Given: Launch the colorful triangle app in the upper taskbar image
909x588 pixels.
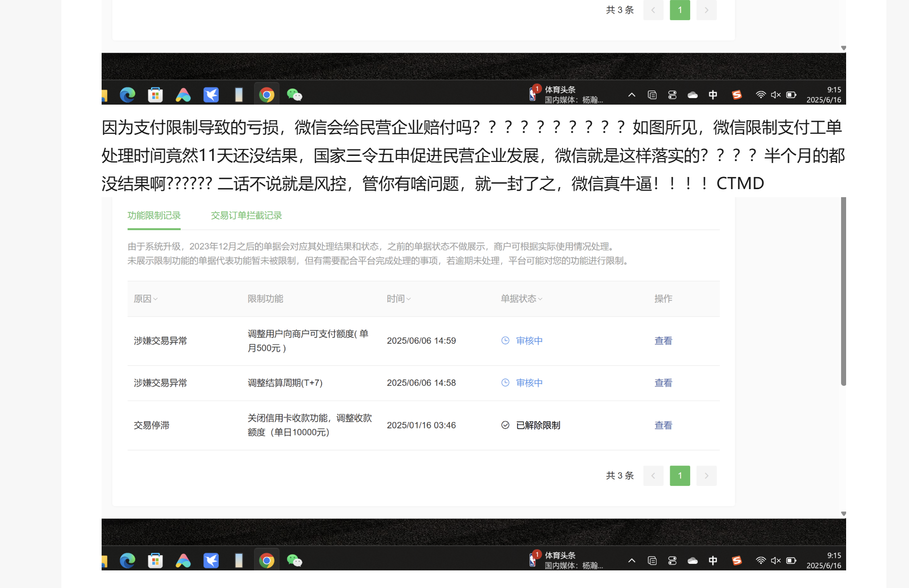Looking at the screenshot, I should 183,95.
